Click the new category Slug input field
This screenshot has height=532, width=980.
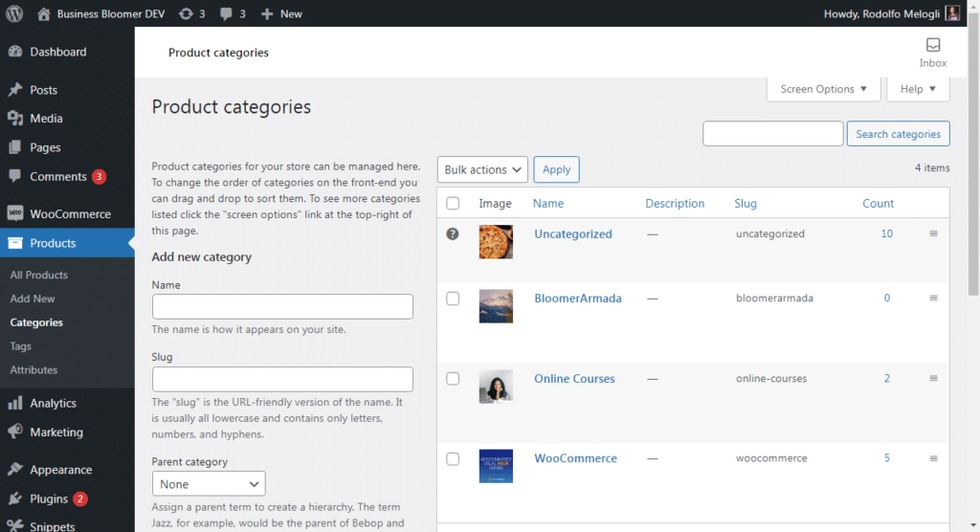tap(282, 379)
